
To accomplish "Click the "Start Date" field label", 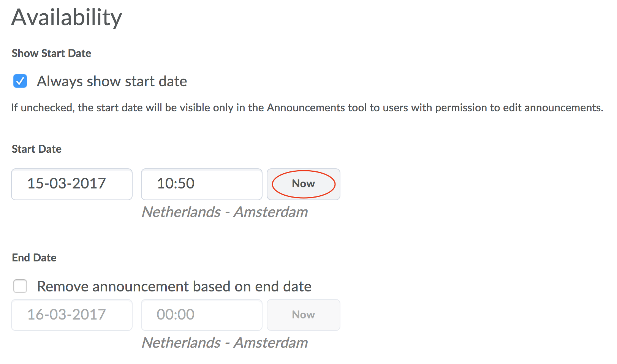I will 36,149.
